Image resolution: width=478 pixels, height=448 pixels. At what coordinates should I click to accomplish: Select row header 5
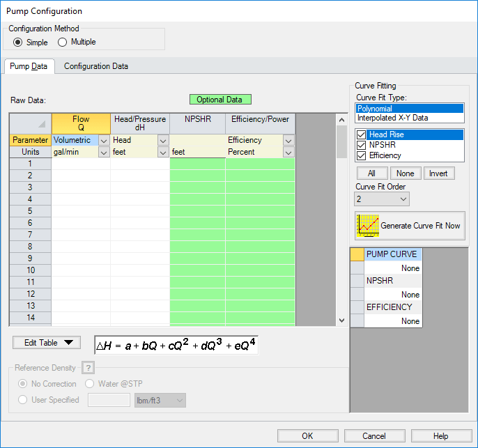[30, 211]
